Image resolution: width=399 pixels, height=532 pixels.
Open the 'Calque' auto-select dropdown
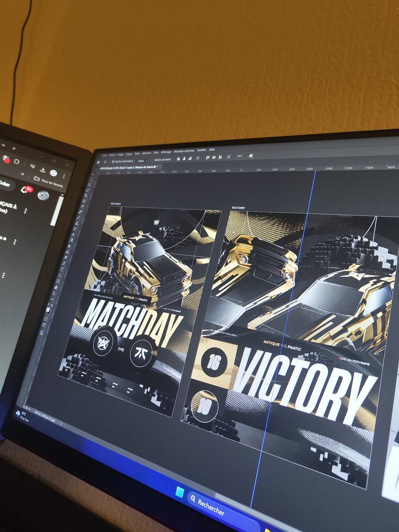pos(142,161)
